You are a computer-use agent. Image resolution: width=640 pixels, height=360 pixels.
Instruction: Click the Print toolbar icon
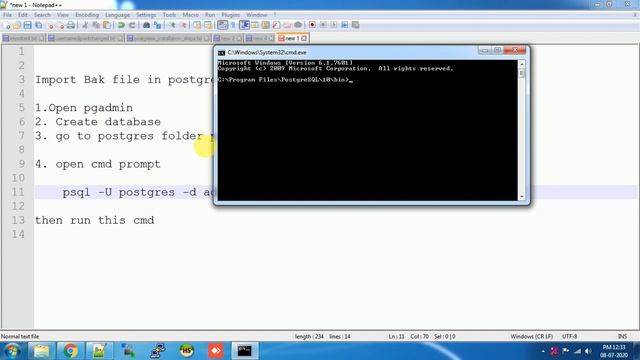click(x=71, y=25)
